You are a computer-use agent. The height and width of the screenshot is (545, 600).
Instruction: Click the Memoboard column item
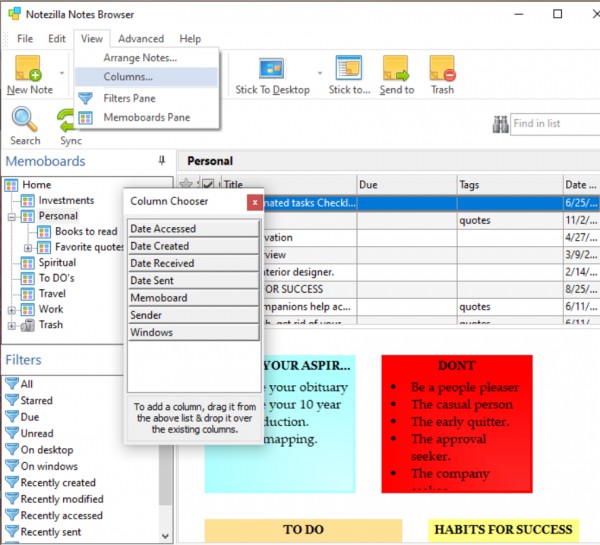pos(194,297)
